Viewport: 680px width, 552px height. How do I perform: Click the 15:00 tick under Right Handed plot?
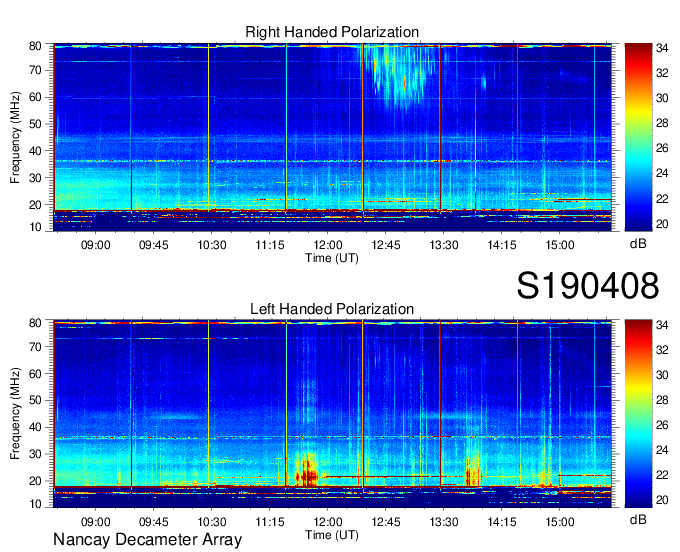click(560, 245)
